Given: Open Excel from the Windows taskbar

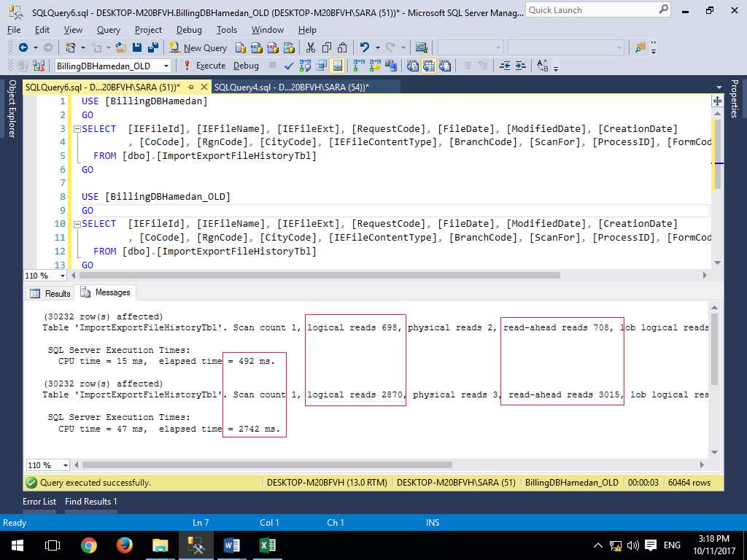Looking at the screenshot, I should (x=267, y=545).
